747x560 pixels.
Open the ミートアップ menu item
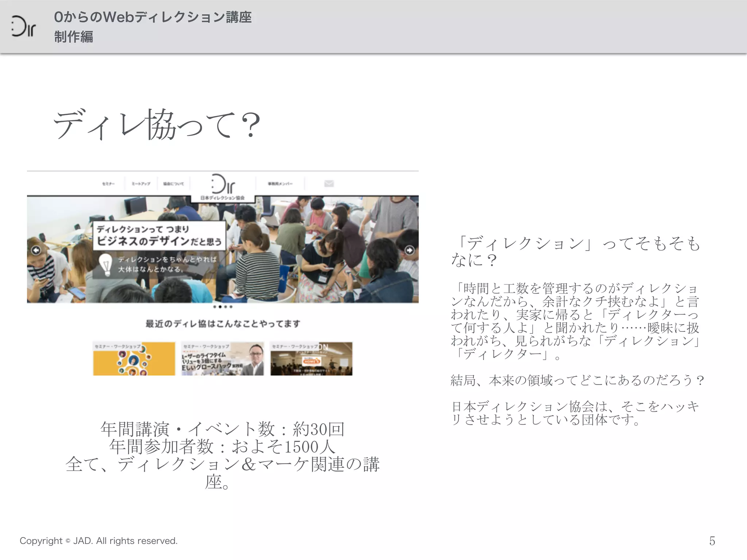pos(141,184)
